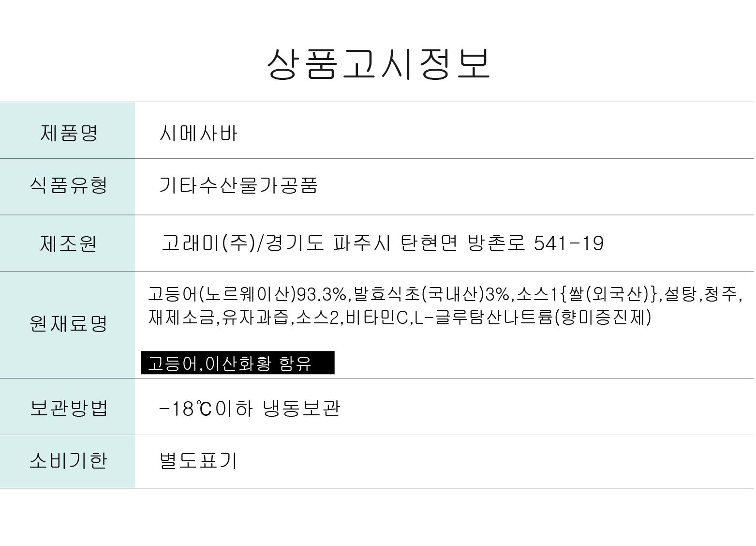Select the 소비기한 label cell

click(x=68, y=460)
